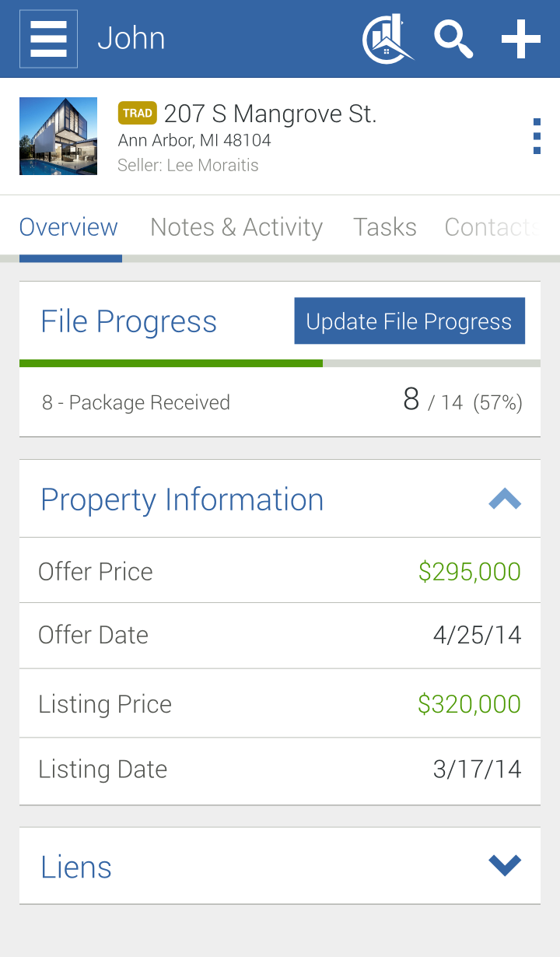Image resolution: width=560 pixels, height=957 pixels.
Task: Open the hamburger menu
Action: [48, 39]
